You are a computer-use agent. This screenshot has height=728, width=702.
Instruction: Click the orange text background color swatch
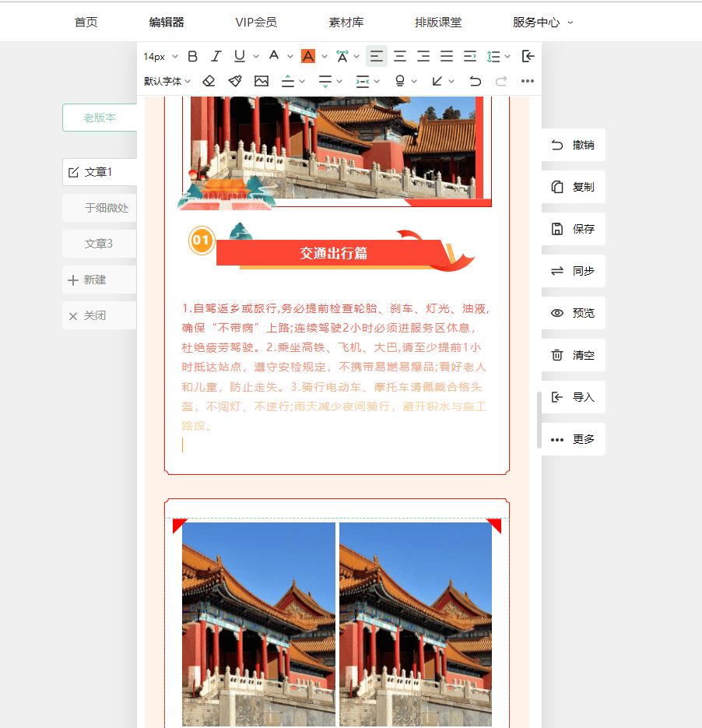(x=308, y=56)
